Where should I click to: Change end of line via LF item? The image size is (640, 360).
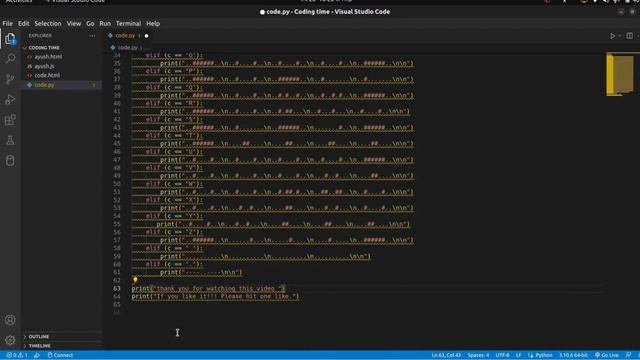[518, 355]
